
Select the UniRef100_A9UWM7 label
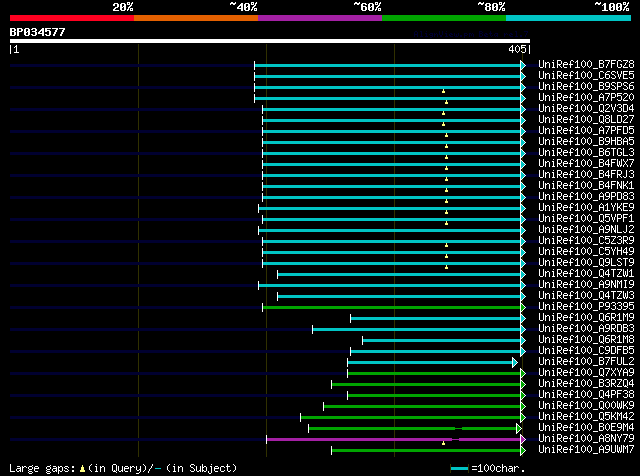point(586,450)
